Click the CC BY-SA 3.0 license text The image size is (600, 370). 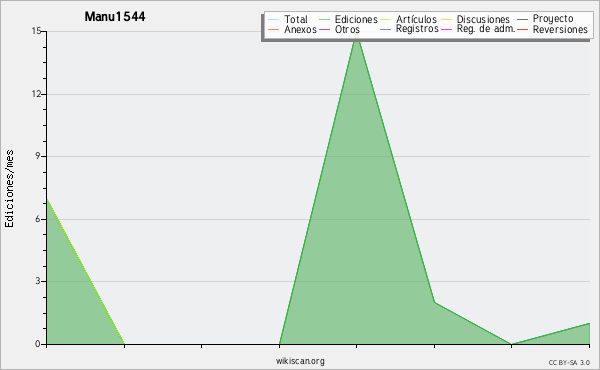coord(569,363)
